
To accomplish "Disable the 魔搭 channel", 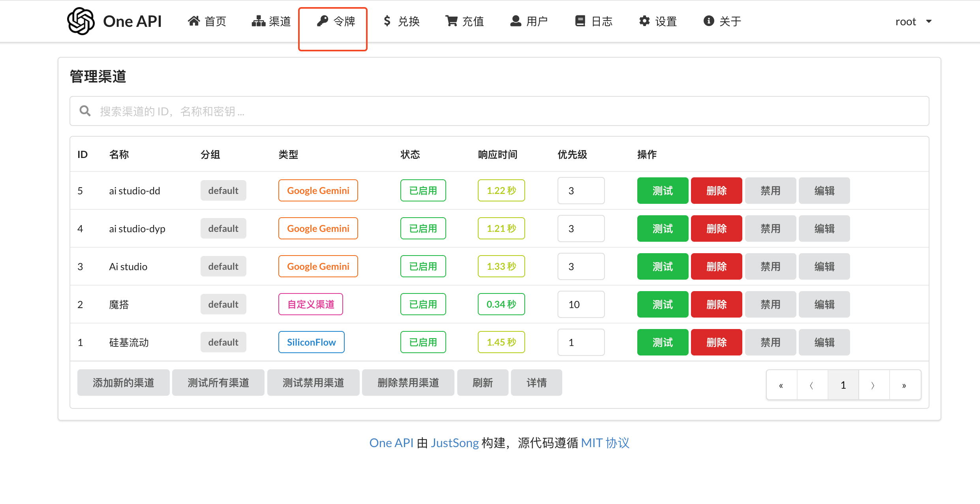I will pos(770,305).
